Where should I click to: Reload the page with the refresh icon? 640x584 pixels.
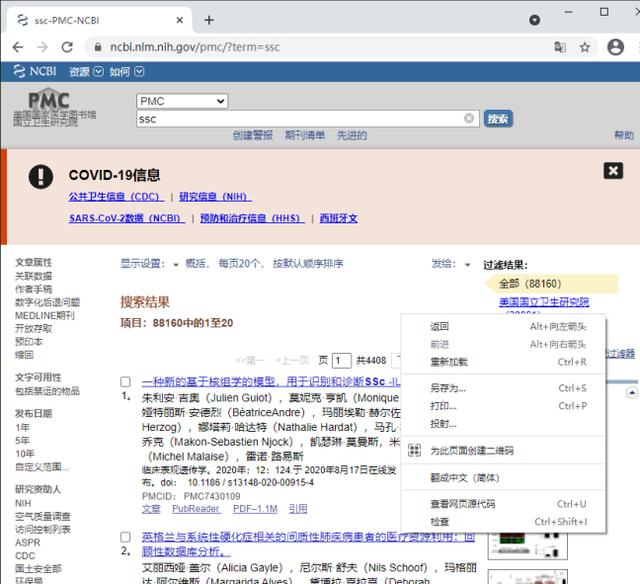(67, 47)
